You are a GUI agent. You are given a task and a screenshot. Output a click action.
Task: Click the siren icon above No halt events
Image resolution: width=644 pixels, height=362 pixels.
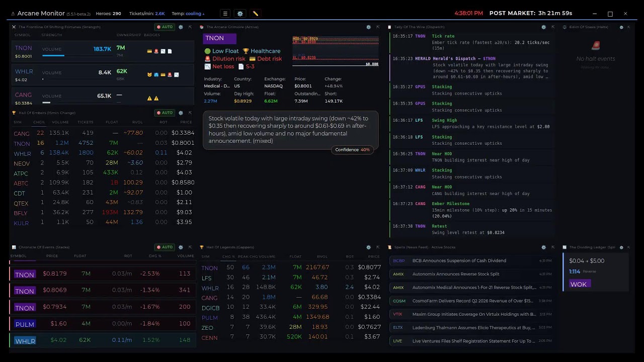596,46
